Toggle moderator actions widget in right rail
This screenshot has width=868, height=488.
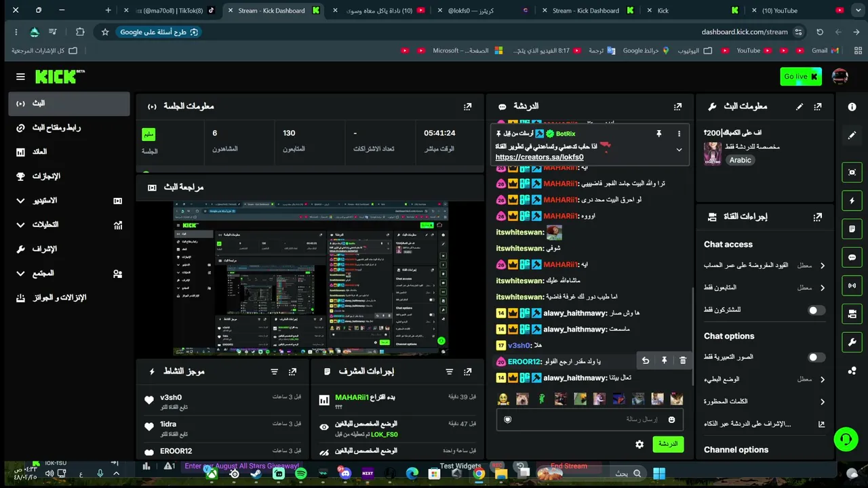click(852, 229)
